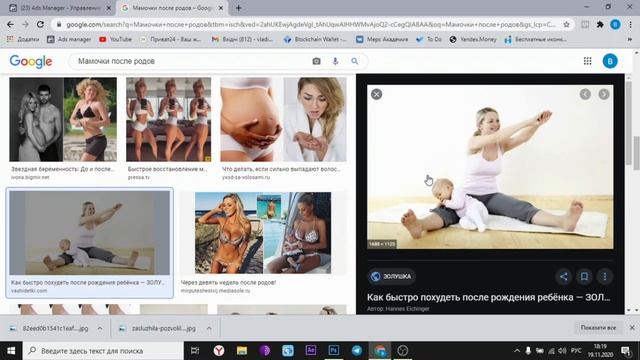Reload the current page
Image resolution: width=640 pixels, height=360 pixels.
tap(40, 24)
